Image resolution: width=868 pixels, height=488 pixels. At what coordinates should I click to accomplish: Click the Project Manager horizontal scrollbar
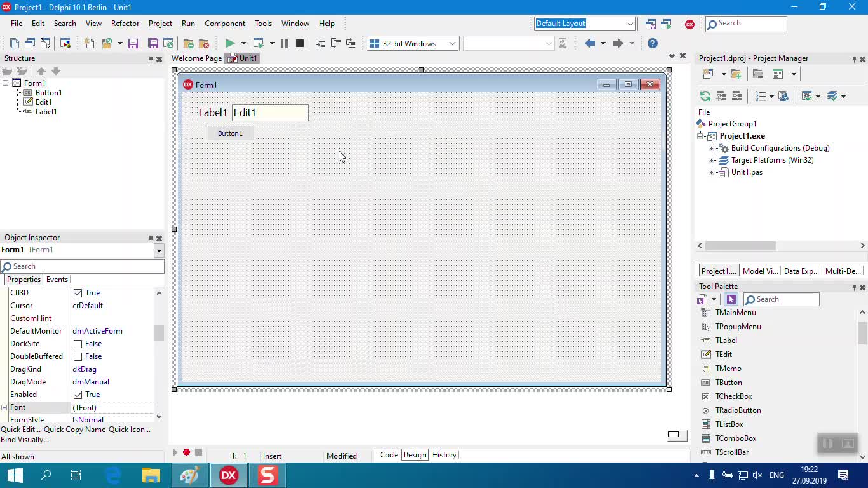point(782,246)
